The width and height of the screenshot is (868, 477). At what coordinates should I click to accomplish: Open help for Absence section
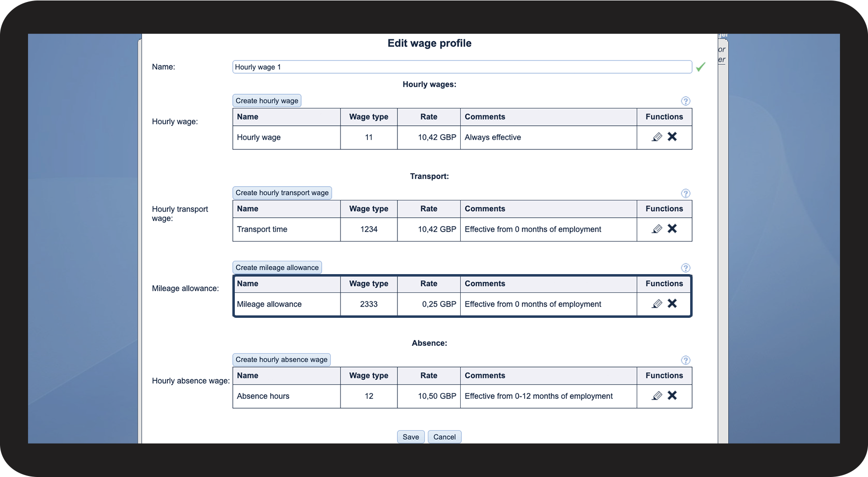686,361
